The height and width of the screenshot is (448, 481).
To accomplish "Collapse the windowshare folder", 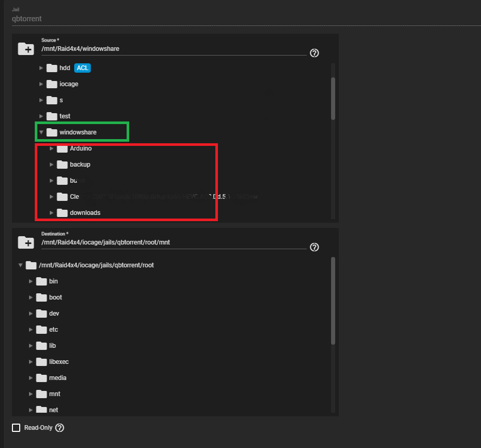I will (x=41, y=132).
